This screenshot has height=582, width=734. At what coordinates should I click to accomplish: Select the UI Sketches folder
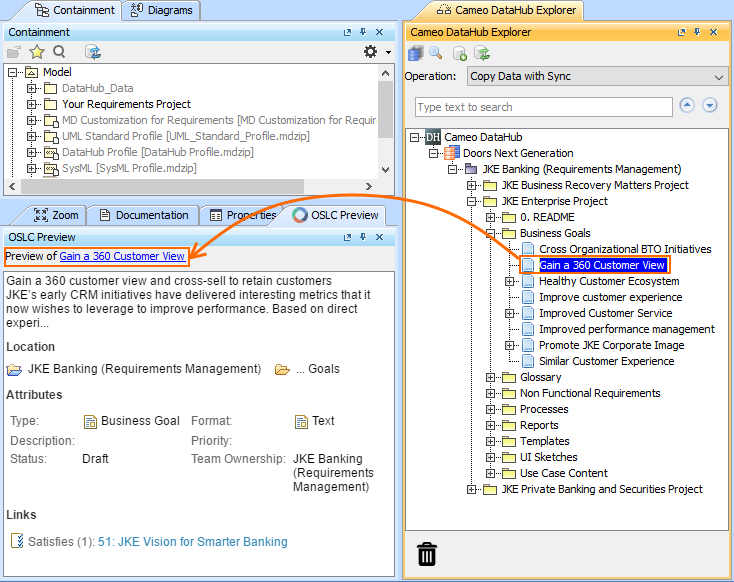(549, 457)
